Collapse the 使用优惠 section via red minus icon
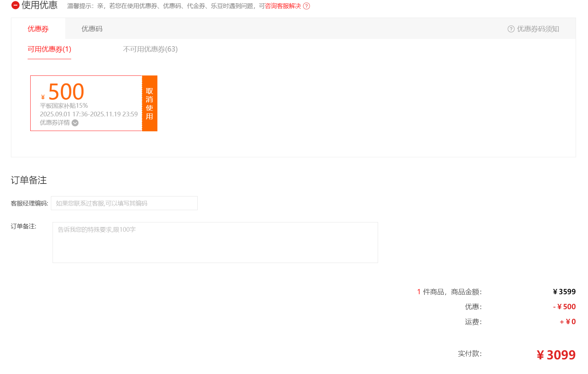Screen dimensions: 588x374 pyautogui.click(x=15, y=5)
